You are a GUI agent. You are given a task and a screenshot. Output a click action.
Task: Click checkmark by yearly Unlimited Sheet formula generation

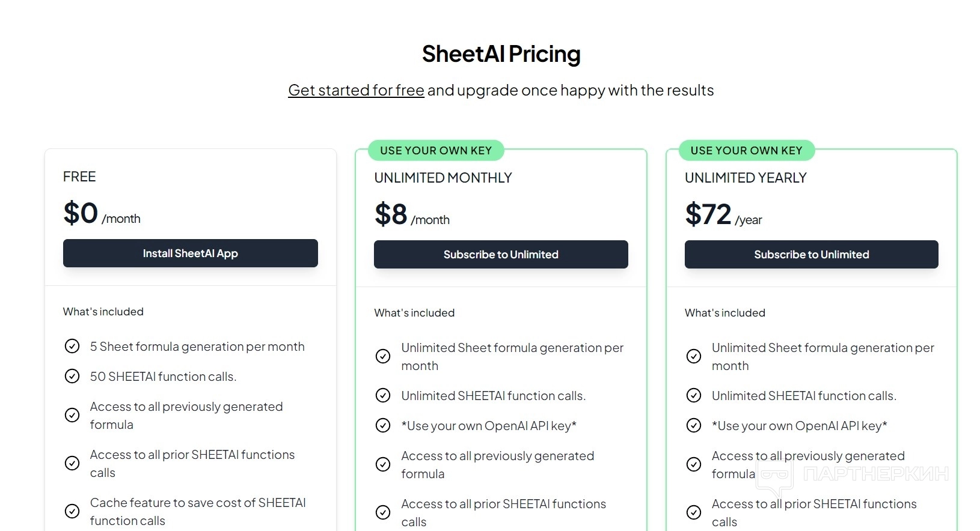tap(694, 356)
